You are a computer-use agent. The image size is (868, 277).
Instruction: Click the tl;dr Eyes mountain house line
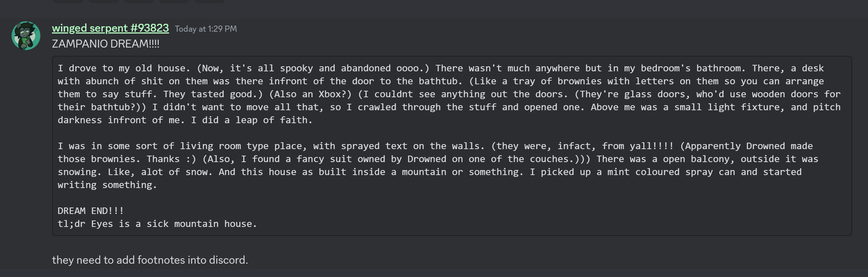coord(157,224)
